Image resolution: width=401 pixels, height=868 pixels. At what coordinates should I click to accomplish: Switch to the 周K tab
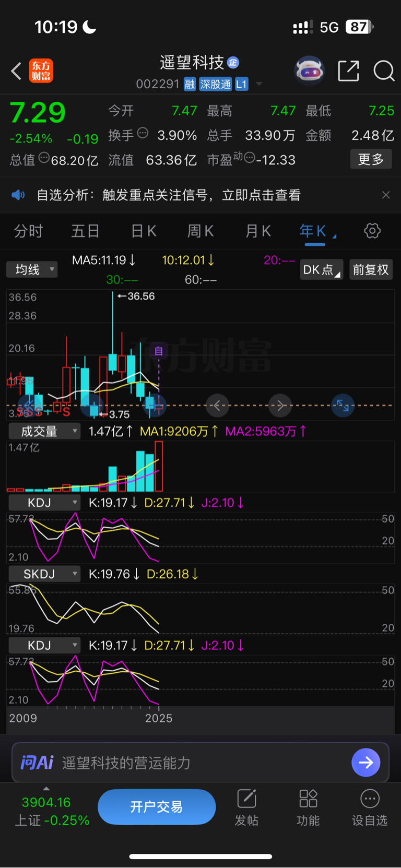pos(200,231)
